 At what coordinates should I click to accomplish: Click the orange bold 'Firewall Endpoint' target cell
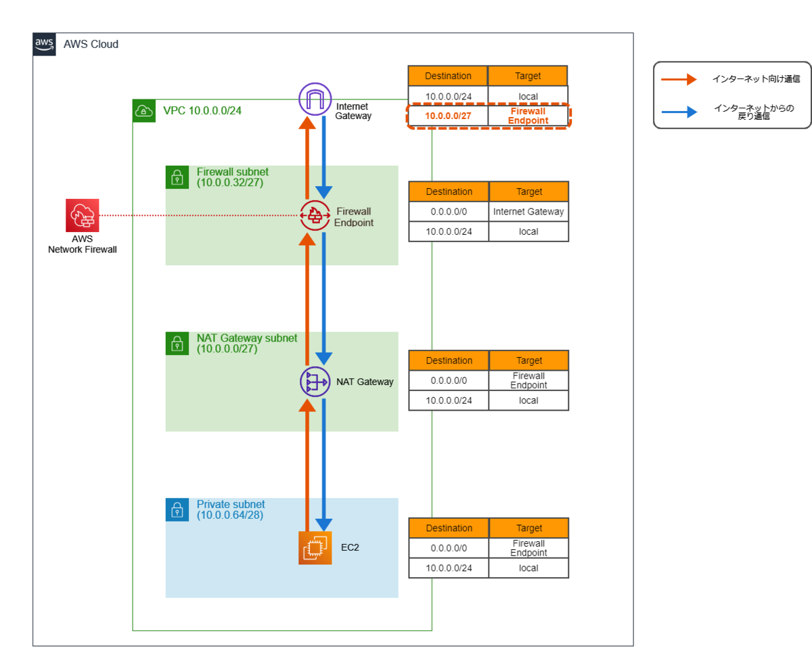click(x=528, y=116)
